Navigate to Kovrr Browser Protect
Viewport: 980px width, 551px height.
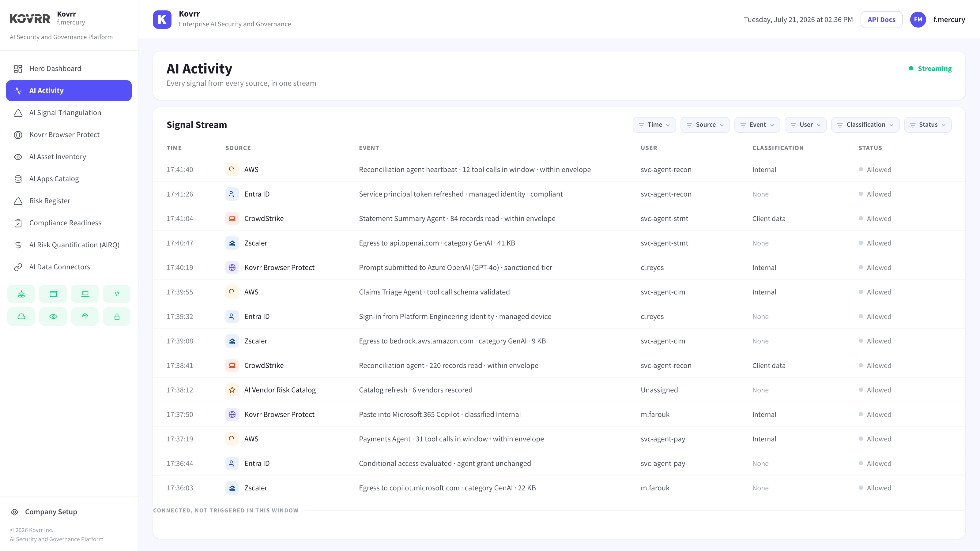tap(69, 135)
